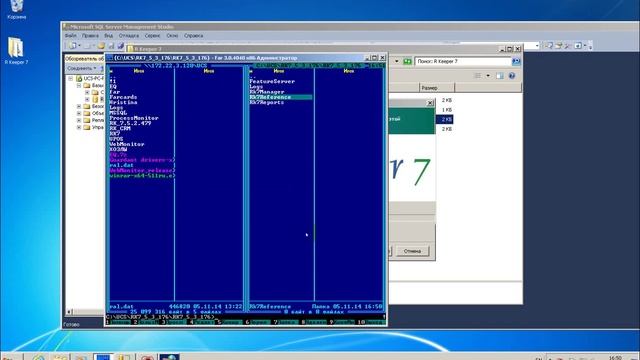Open the Соединить dropdown in Object Explorer
The image size is (640, 360).
pos(82,68)
